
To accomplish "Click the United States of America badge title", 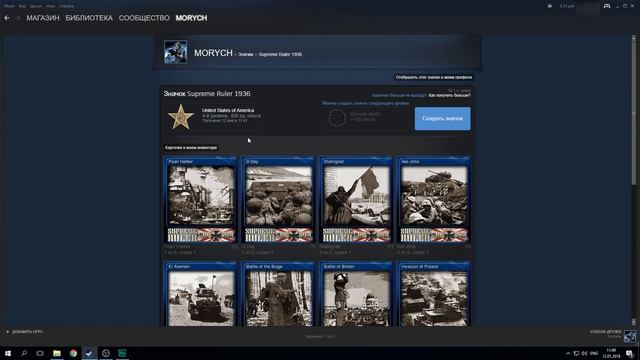I will (228, 110).
